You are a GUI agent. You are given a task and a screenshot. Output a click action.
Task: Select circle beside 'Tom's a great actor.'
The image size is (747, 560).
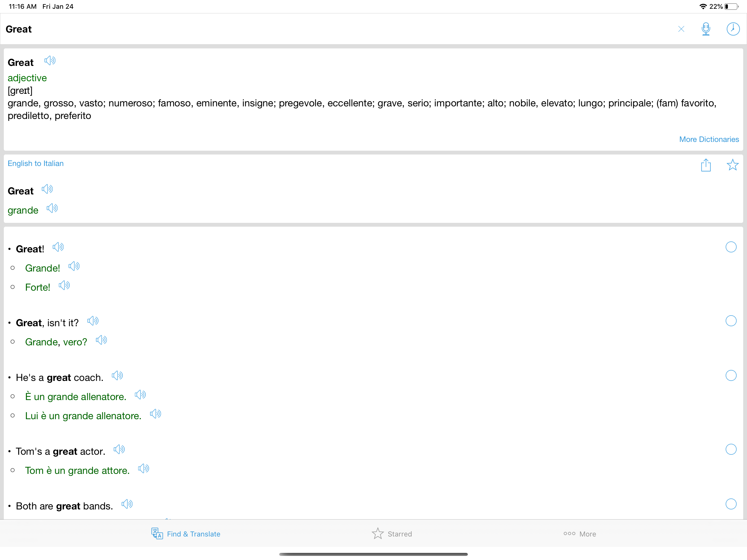coord(730,449)
